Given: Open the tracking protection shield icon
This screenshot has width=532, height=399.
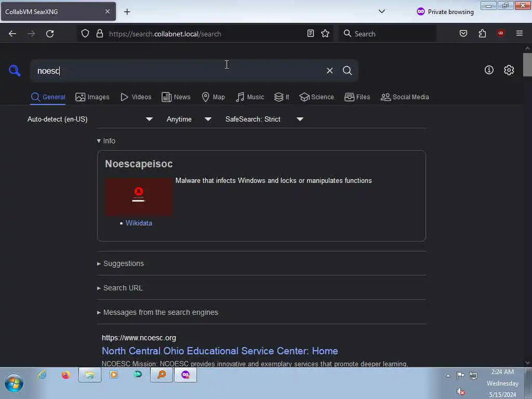Looking at the screenshot, I should click(x=85, y=34).
